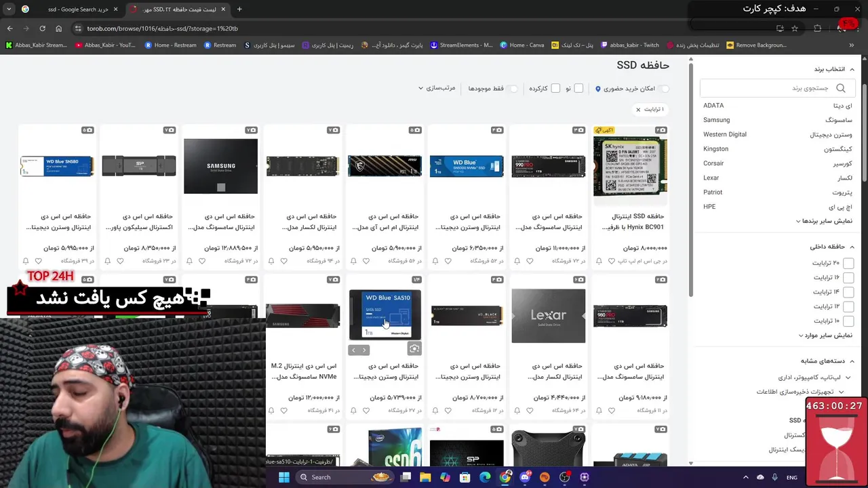Open the StreamElements bookmark

[461, 45]
